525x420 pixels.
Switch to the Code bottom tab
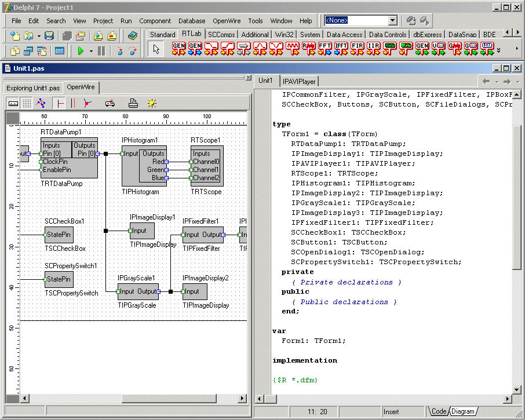(x=439, y=411)
